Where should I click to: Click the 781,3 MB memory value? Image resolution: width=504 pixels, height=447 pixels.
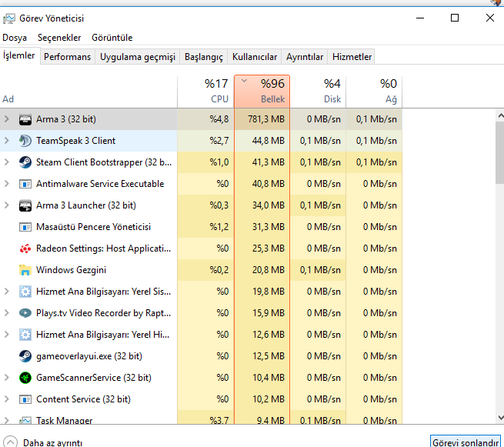point(266,119)
